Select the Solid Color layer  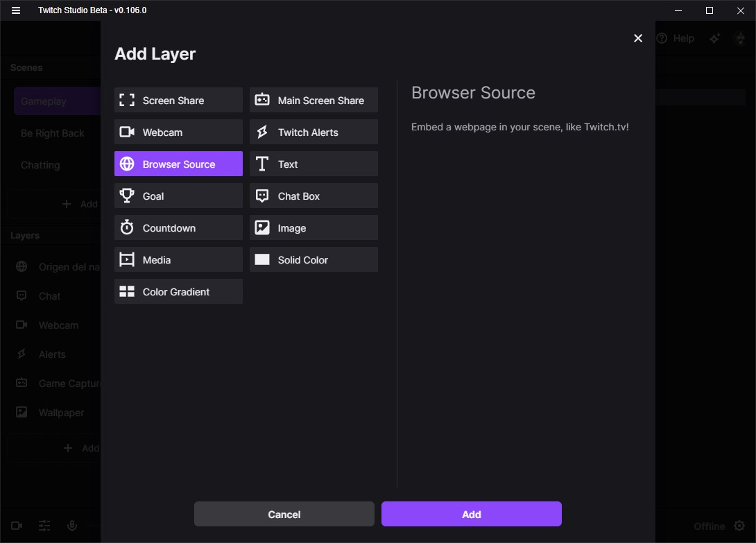click(313, 260)
